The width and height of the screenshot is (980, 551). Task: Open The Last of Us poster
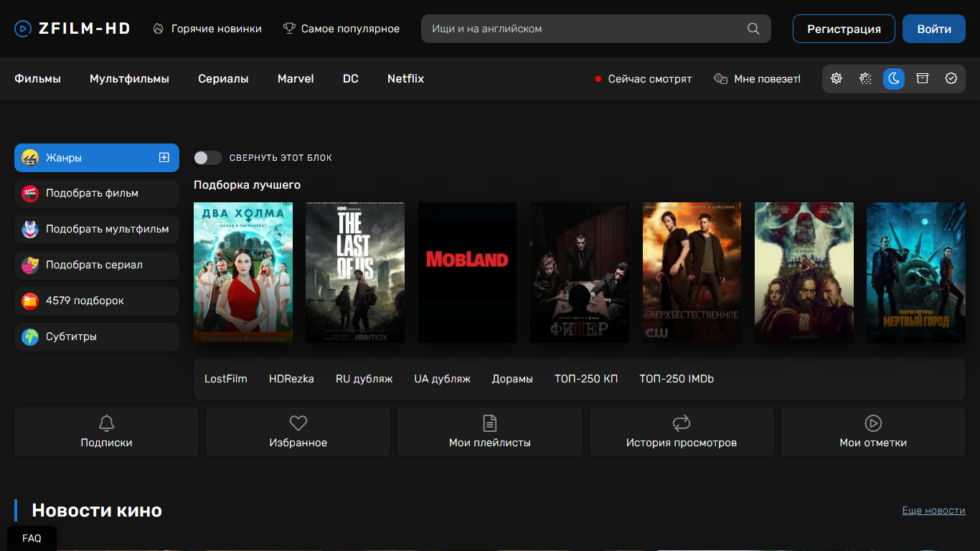point(355,273)
